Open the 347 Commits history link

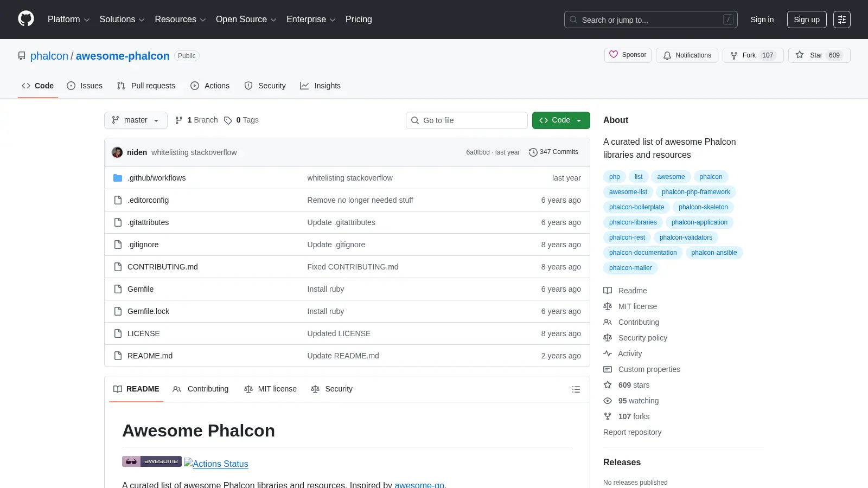553,152
